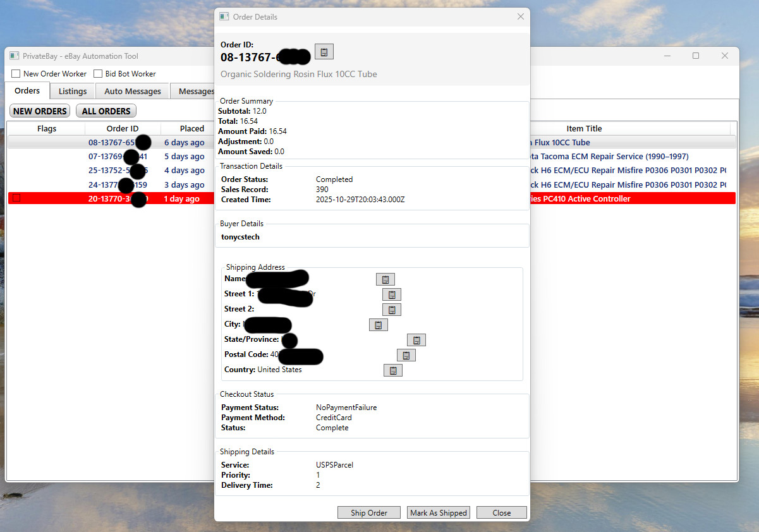Viewport: 759px width, 532px height.
Task: Show NEW ORDERS list
Action: click(40, 111)
